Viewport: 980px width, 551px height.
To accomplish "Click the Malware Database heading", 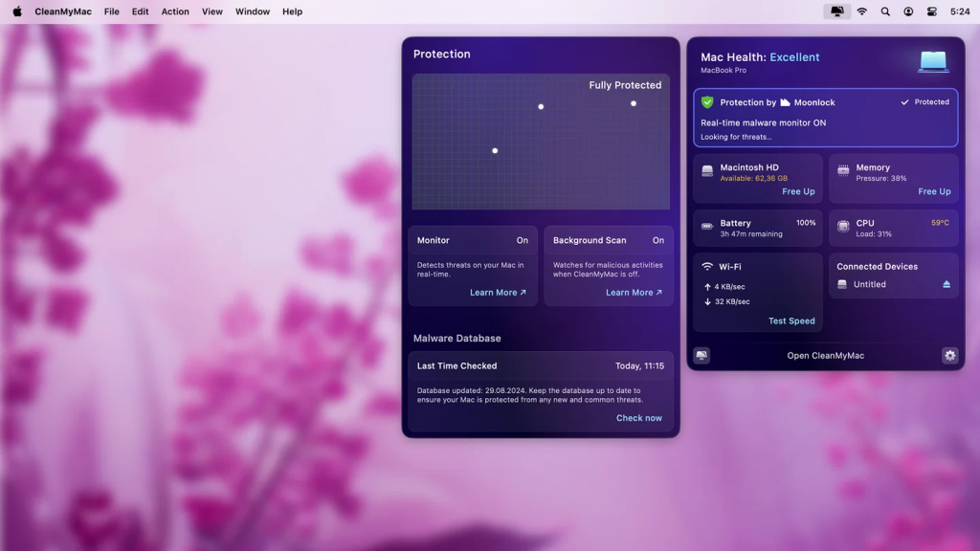I will tap(457, 338).
